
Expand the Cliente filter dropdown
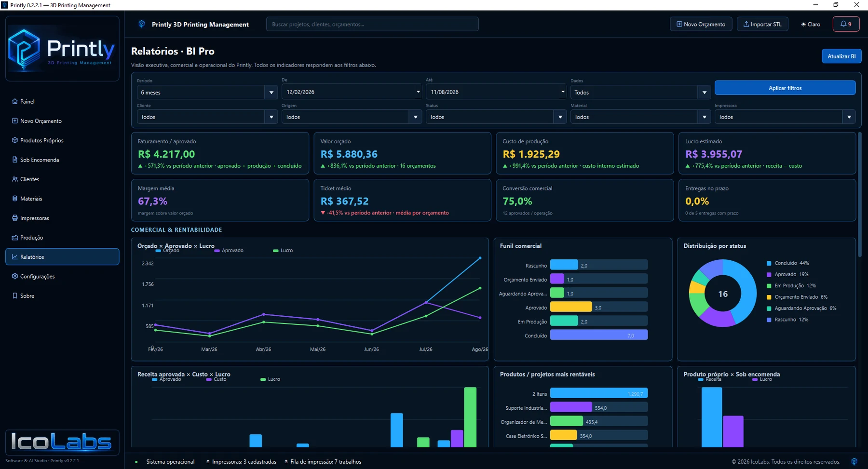(207, 117)
